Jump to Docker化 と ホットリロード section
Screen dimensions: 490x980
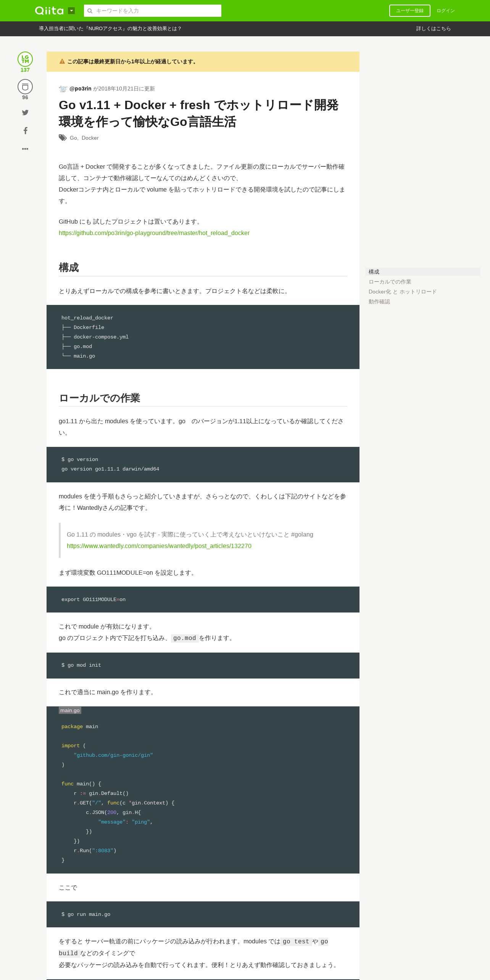(403, 292)
